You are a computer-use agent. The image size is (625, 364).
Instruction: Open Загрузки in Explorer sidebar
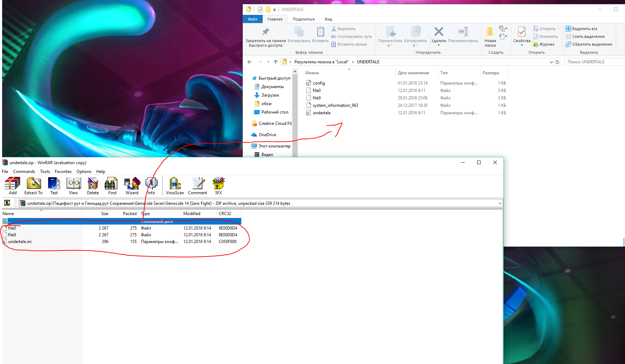270,95
